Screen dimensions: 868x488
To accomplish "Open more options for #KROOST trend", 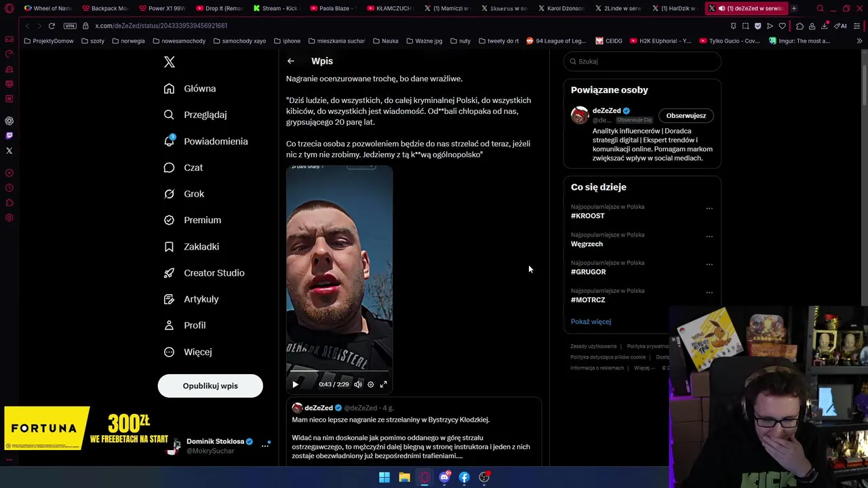I will (x=709, y=208).
